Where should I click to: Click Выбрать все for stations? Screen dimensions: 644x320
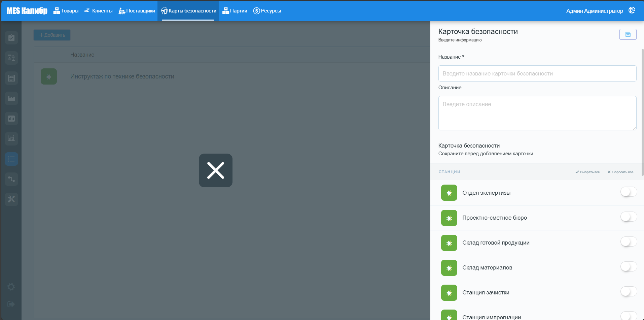[587, 172]
